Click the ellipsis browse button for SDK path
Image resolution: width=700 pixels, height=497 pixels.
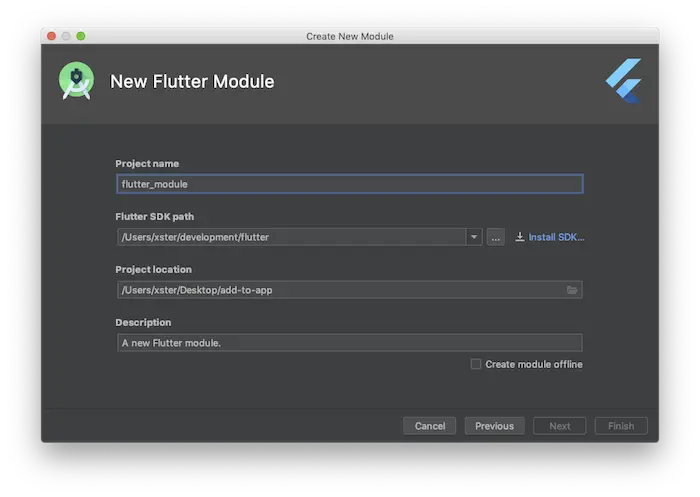coord(495,237)
